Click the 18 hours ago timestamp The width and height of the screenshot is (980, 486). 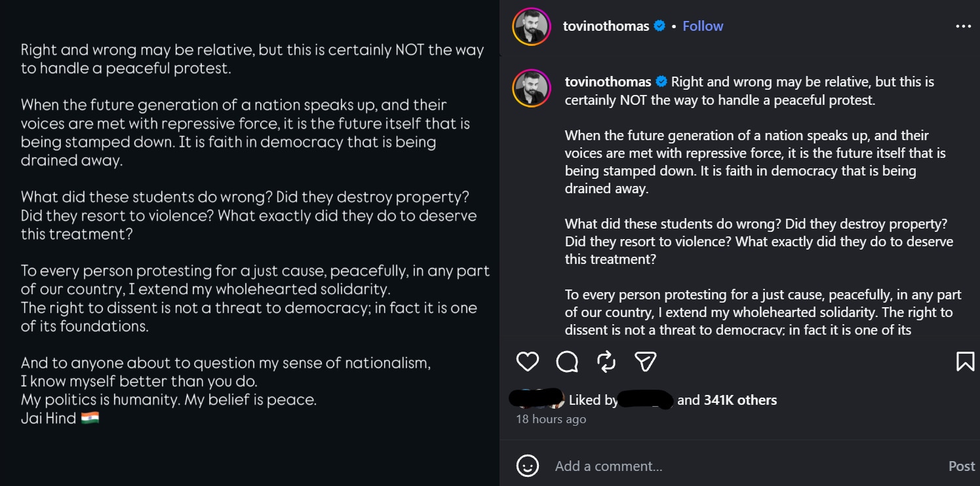point(551,419)
